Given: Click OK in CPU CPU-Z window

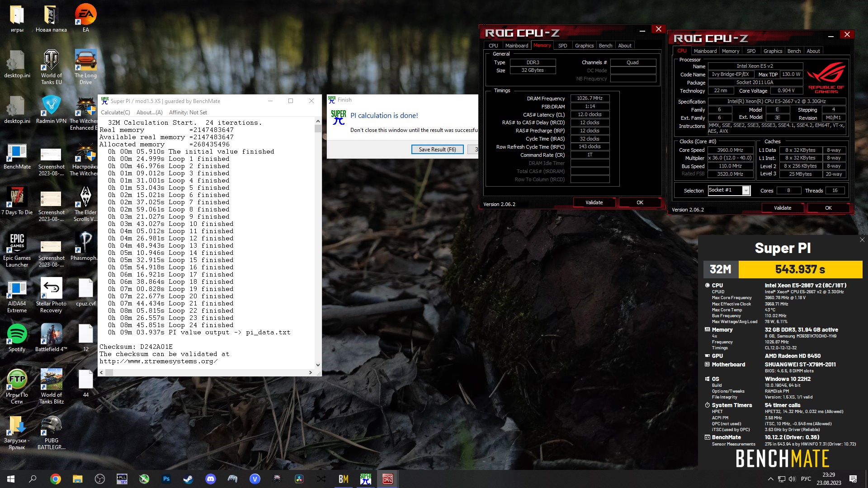Looking at the screenshot, I should coord(828,208).
